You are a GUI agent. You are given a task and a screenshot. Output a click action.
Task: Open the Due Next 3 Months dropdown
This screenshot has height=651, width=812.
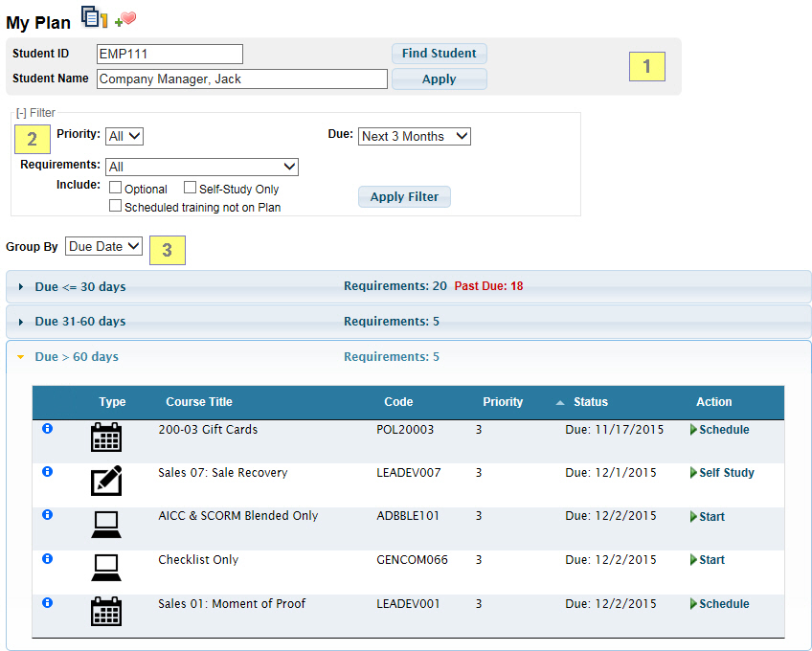pyautogui.click(x=415, y=137)
